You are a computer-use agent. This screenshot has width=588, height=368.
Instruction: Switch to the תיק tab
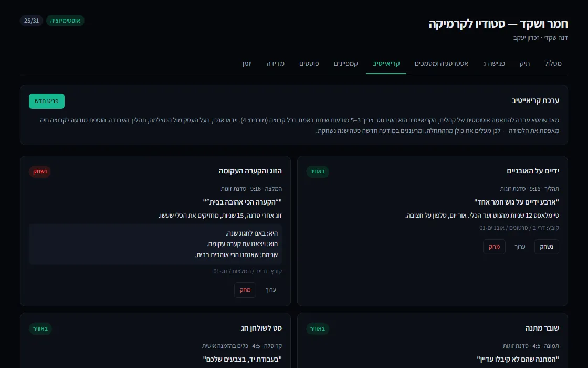pyautogui.click(x=524, y=64)
